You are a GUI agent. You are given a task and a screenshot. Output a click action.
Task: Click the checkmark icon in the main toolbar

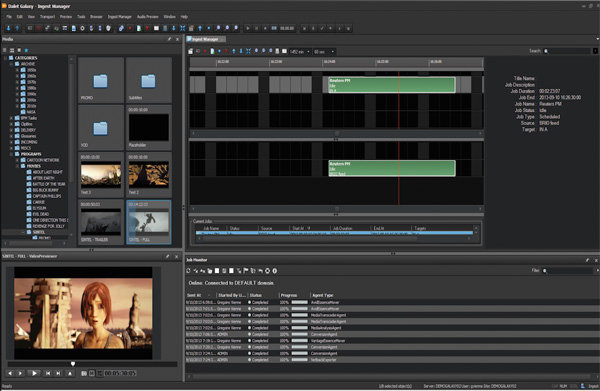click(322, 28)
